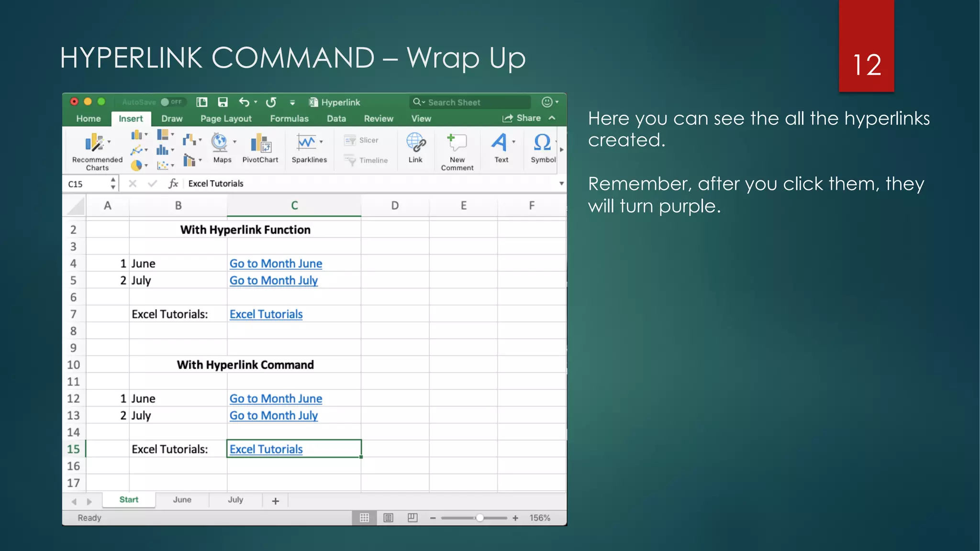Add a new sheet with plus button
The image size is (980, 551).
[x=276, y=501]
